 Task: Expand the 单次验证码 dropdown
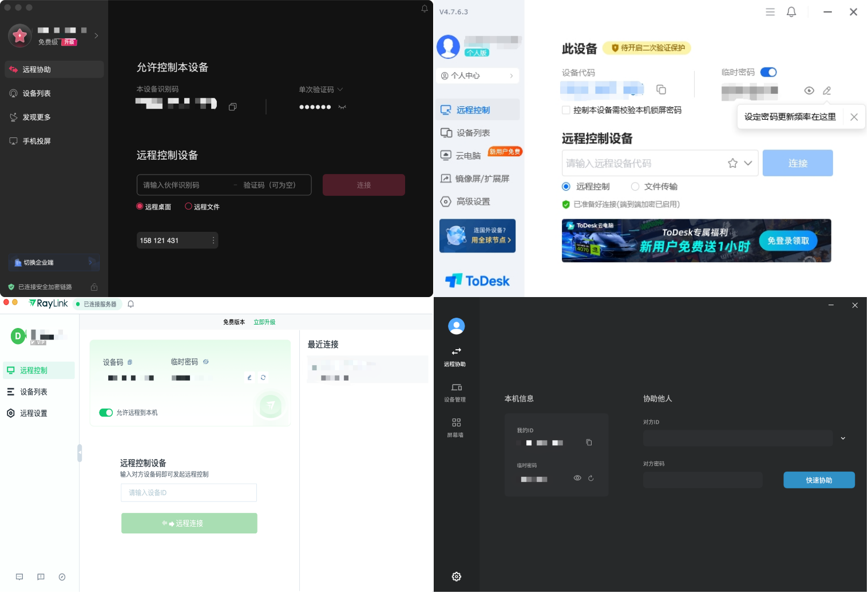[340, 89]
